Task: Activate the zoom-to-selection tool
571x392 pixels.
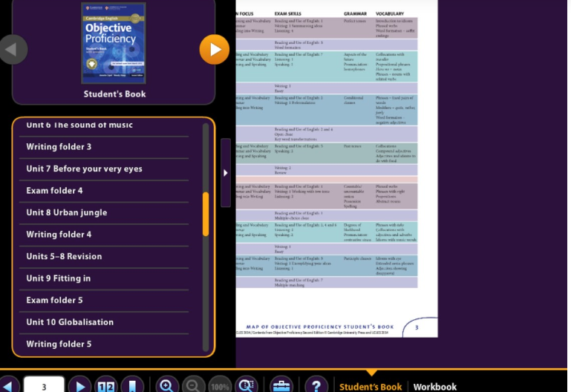Action: (247, 386)
